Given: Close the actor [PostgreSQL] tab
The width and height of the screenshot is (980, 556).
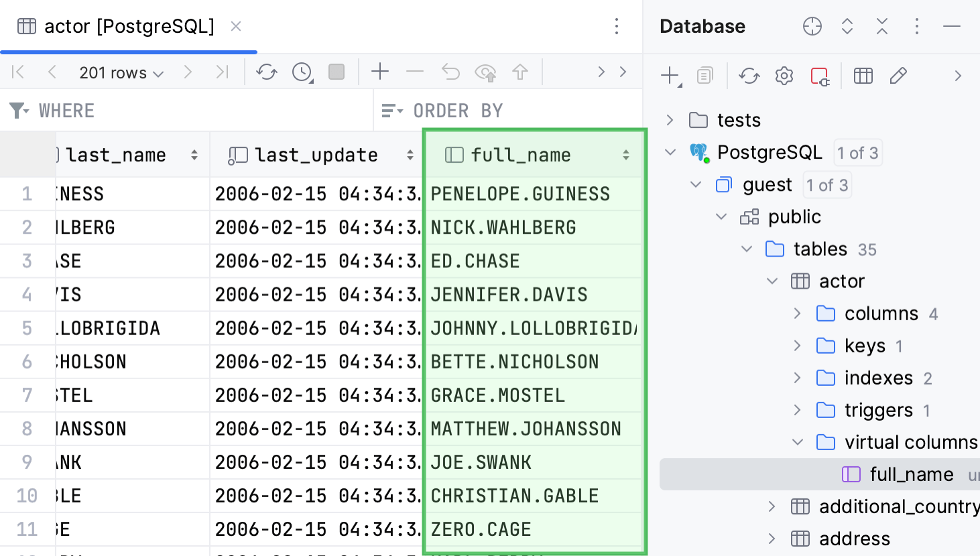Looking at the screenshot, I should click(236, 27).
